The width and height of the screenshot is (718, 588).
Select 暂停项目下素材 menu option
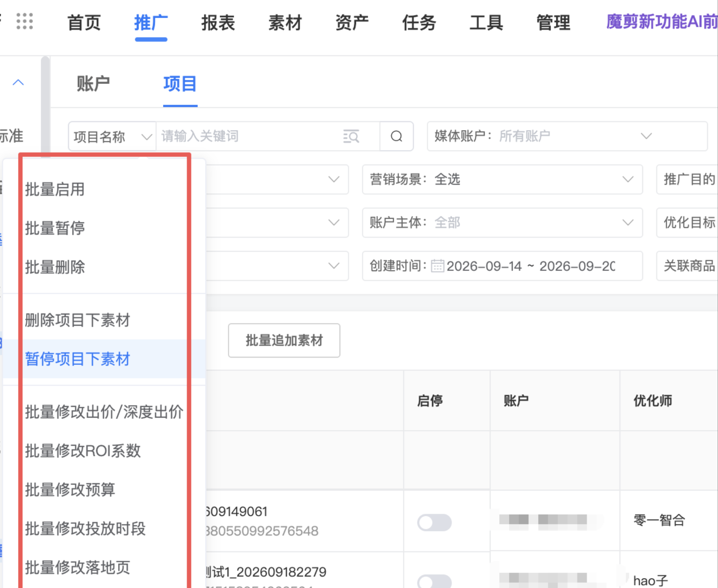(104, 359)
